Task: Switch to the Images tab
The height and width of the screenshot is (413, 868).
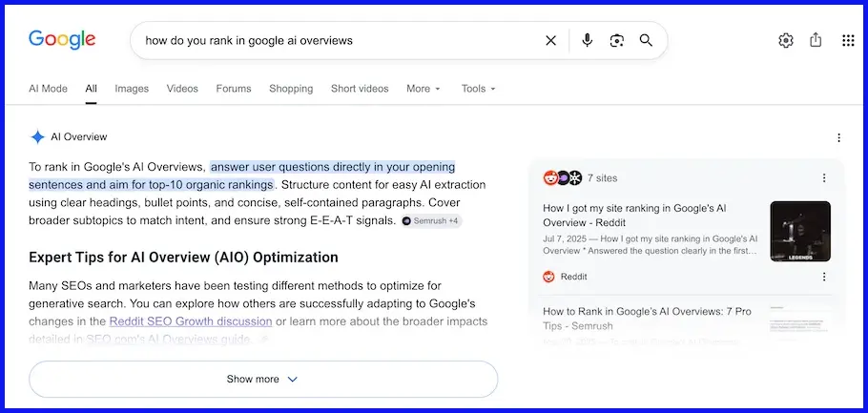Action: coord(132,89)
